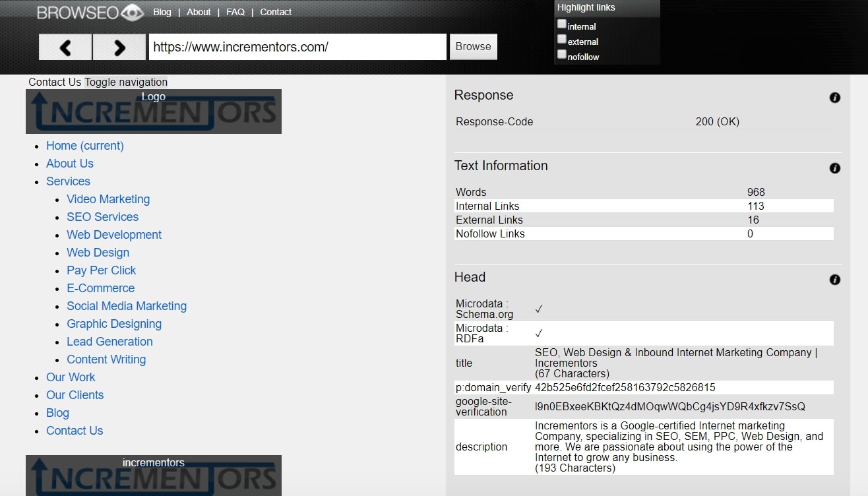Click the forward navigation arrow
The image size is (868, 496).
pos(119,47)
